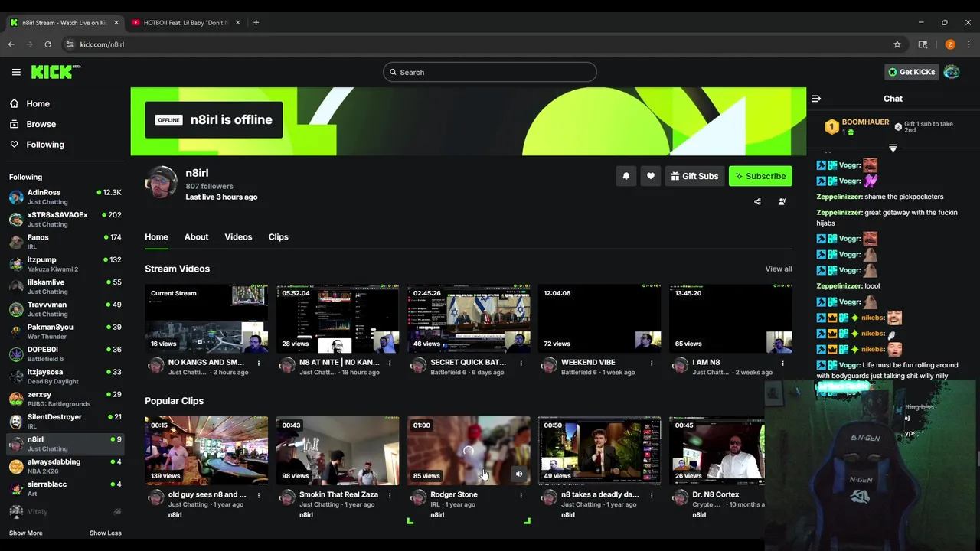Bookmark this page with the star icon
This screenshot has height=551, width=980.
pos(897,44)
